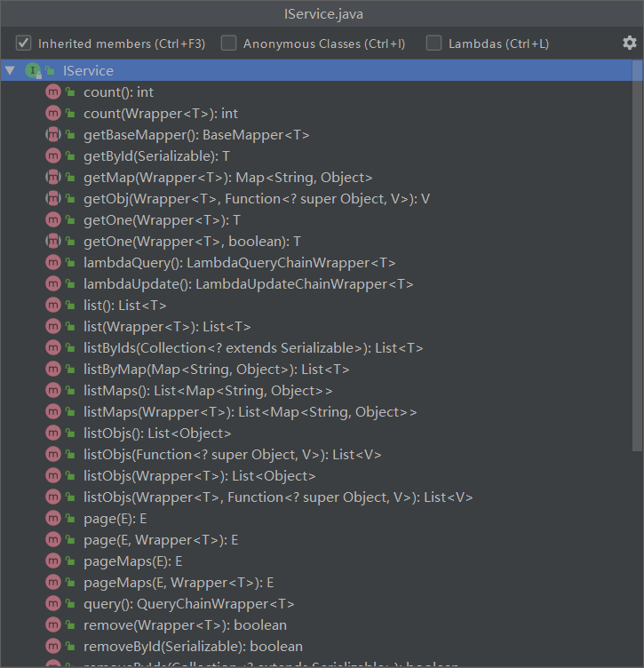This screenshot has width=644, height=668.
Task: Select list(Wrapper<T>): List<T> method
Action: point(167,326)
